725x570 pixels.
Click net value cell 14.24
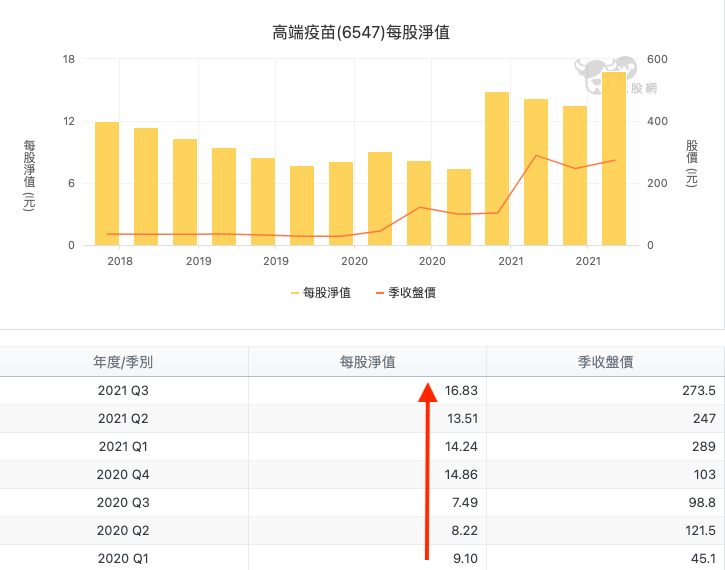point(461,447)
